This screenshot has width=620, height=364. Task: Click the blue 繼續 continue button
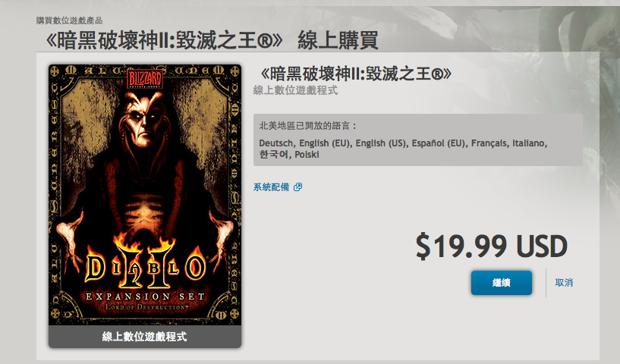[502, 283]
